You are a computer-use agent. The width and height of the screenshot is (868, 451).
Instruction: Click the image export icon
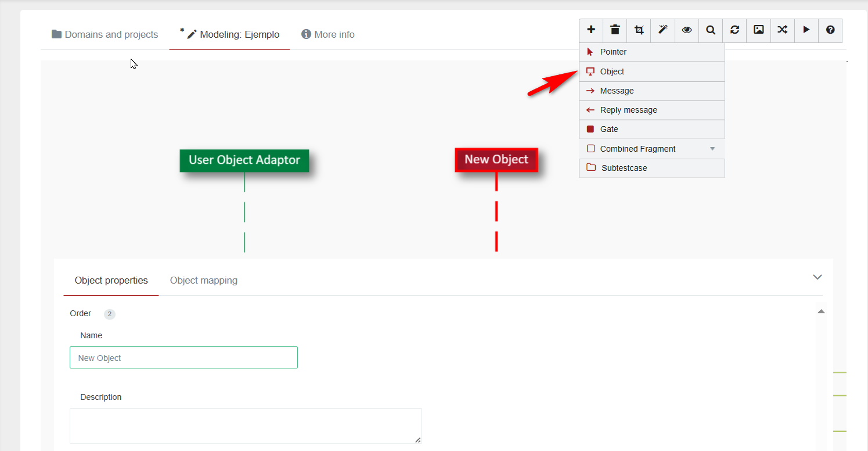point(758,30)
